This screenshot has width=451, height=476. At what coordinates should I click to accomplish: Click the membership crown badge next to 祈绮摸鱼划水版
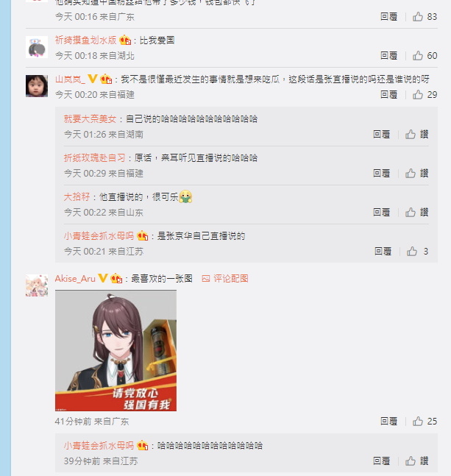click(x=125, y=40)
